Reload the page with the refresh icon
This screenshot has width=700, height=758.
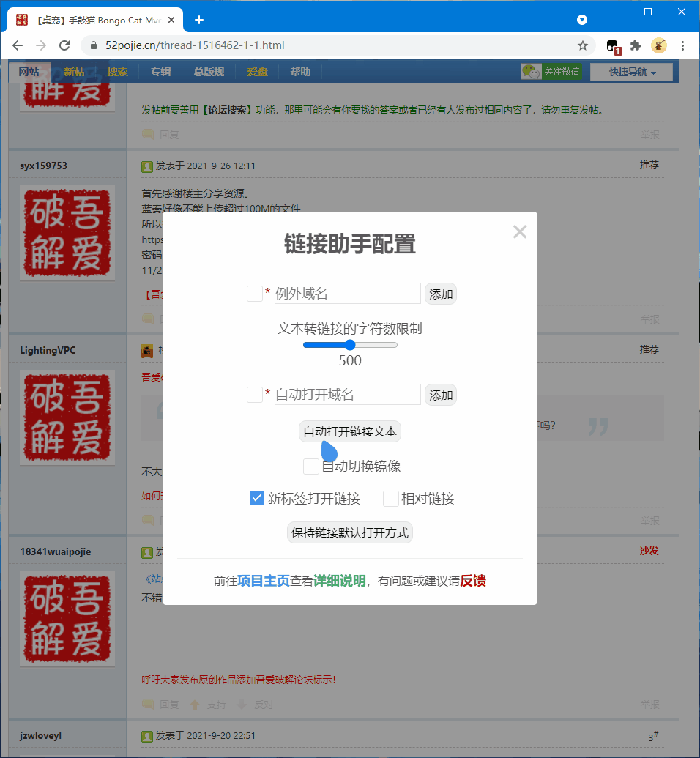pos(64,45)
